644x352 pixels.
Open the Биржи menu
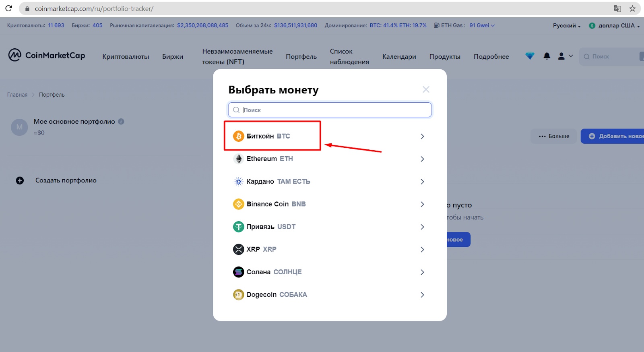(x=173, y=56)
